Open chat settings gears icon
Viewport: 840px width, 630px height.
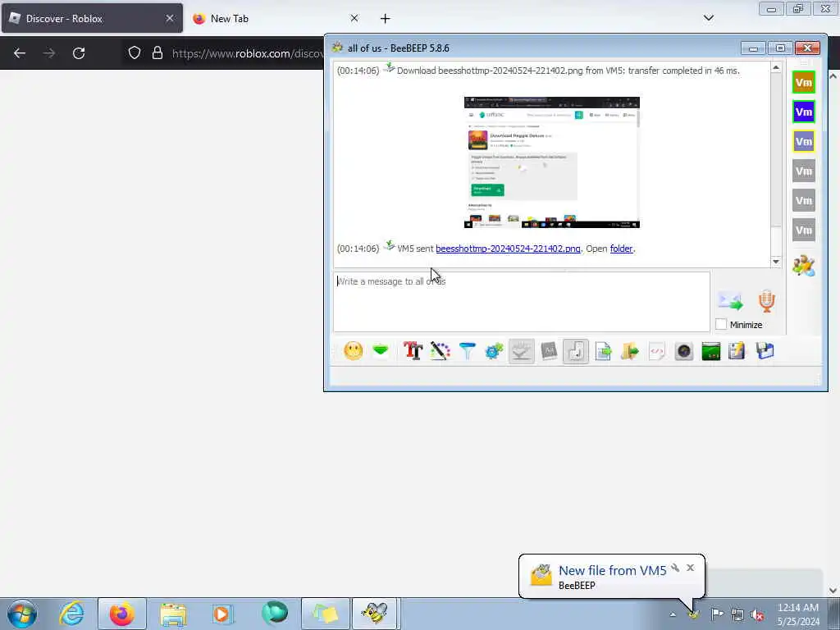(494, 351)
